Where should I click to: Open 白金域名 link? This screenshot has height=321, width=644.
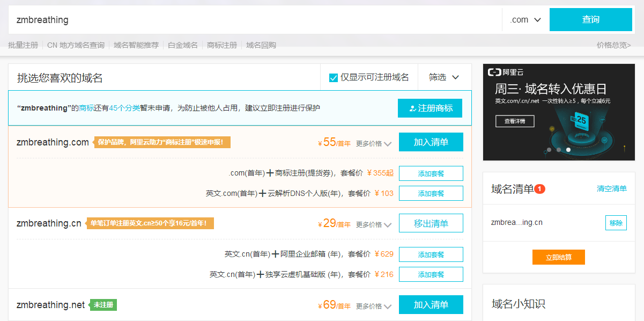183,45
